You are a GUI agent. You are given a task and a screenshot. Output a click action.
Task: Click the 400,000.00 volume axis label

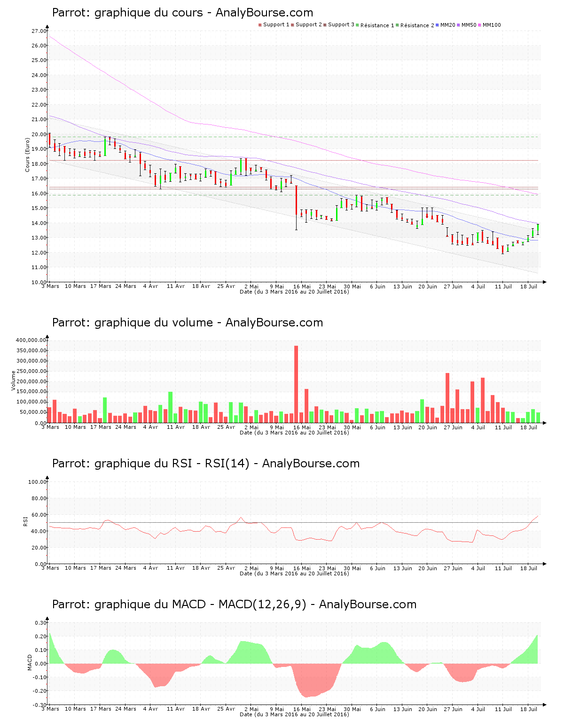[31, 340]
